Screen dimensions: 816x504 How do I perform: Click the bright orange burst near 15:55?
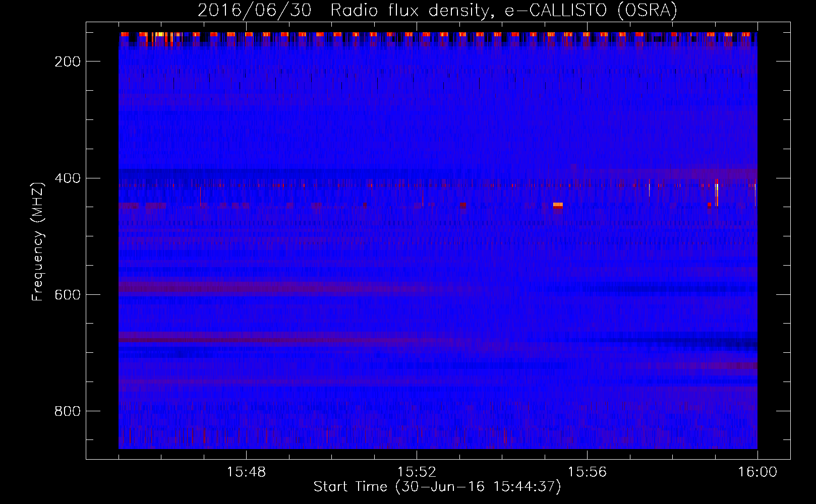(558, 205)
